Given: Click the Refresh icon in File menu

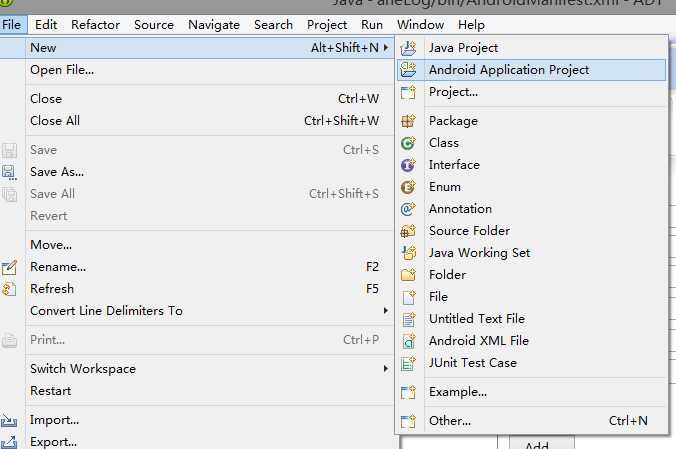Looking at the screenshot, I should (9, 289).
